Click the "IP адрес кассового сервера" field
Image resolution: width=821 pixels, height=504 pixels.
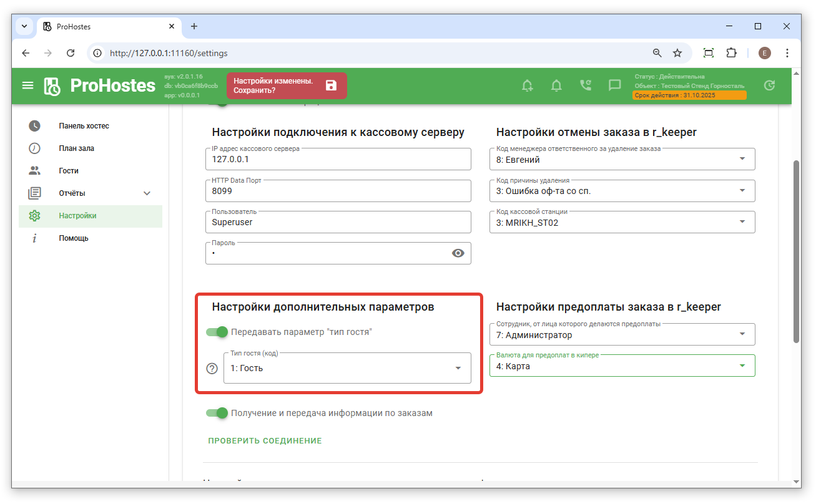click(337, 159)
